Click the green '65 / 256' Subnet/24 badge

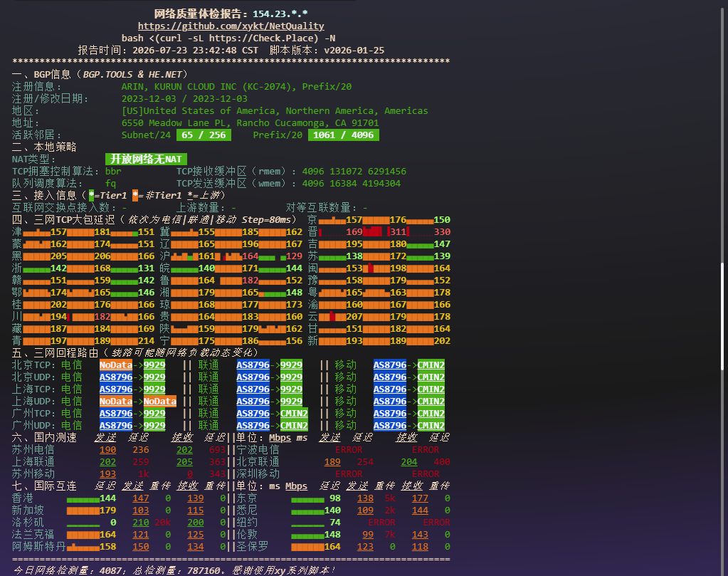point(204,135)
